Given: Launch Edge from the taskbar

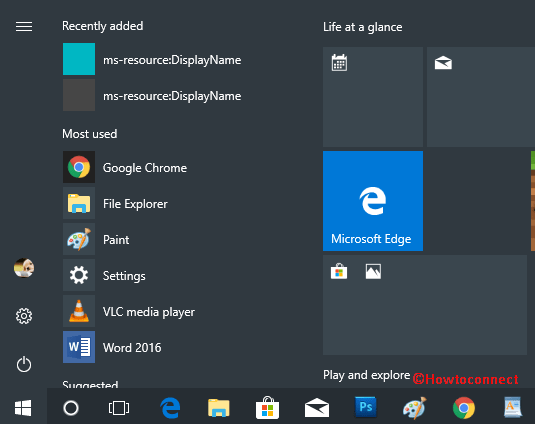Looking at the screenshot, I should tap(170, 408).
